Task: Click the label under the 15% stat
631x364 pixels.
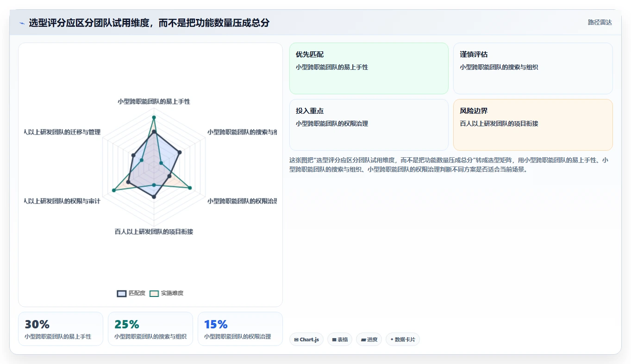Action: (x=237, y=337)
